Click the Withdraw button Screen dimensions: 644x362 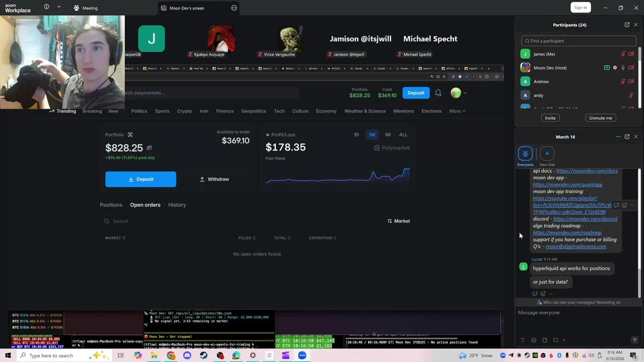[214, 179]
